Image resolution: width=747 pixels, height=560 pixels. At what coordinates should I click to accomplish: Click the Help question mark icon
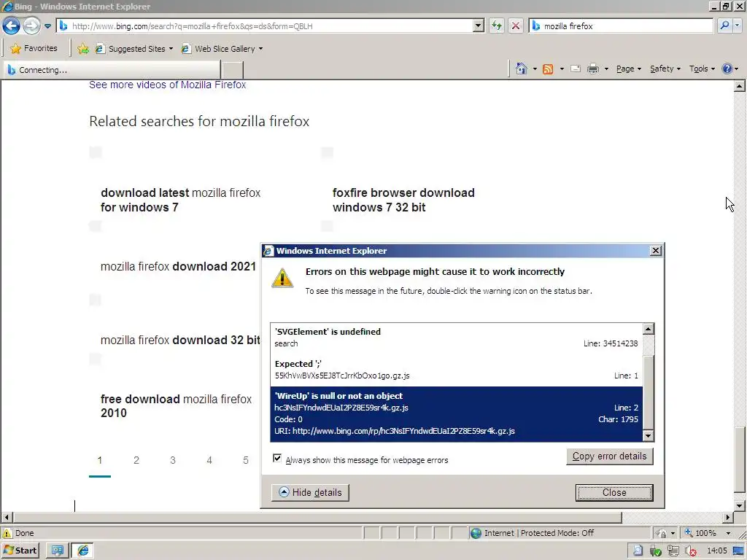point(727,69)
